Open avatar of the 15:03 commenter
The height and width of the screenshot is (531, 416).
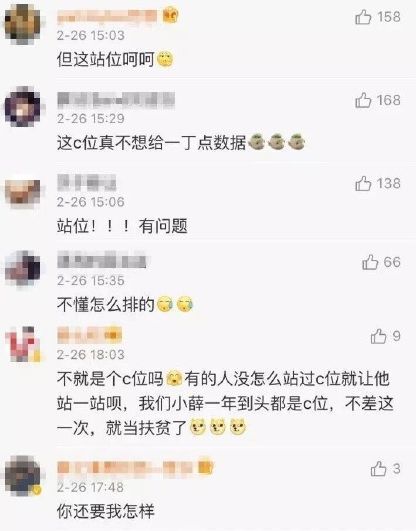click(23, 24)
